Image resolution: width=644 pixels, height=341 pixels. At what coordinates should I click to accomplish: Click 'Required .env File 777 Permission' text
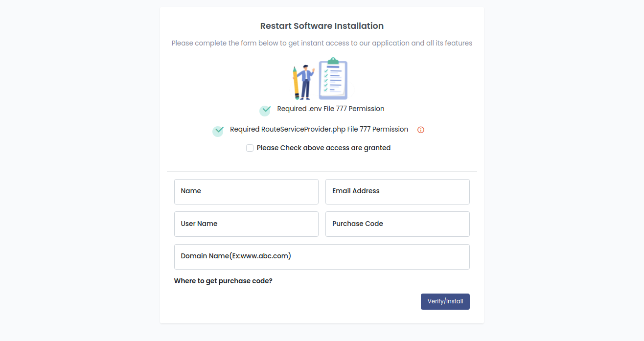point(330,109)
